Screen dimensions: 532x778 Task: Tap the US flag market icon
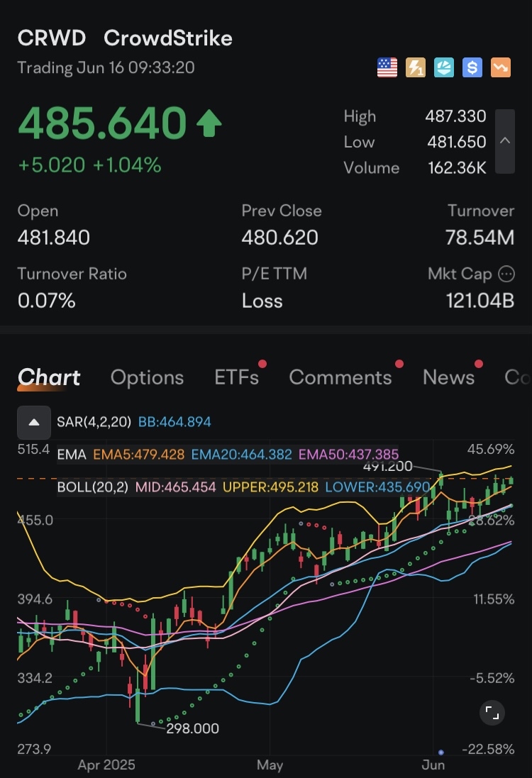point(387,67)
